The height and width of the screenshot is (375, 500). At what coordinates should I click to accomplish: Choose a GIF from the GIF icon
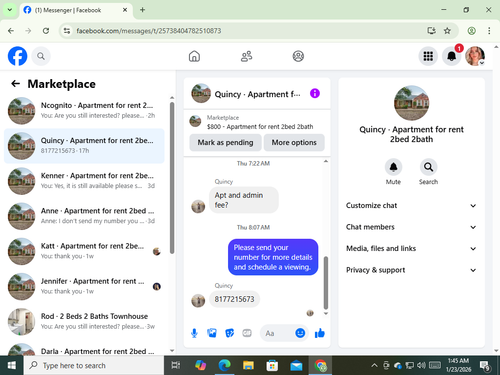click(247, 333)
